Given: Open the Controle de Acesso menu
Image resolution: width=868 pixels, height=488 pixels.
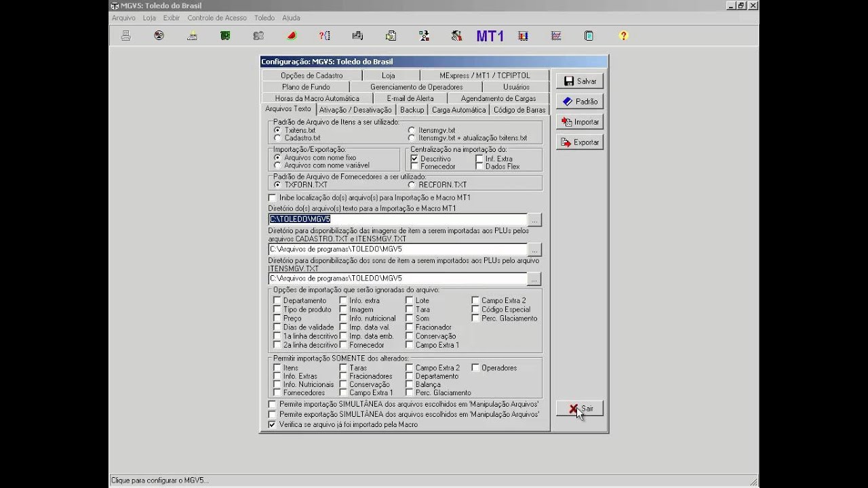Looking at the screenshot, I should click(217, 18).
